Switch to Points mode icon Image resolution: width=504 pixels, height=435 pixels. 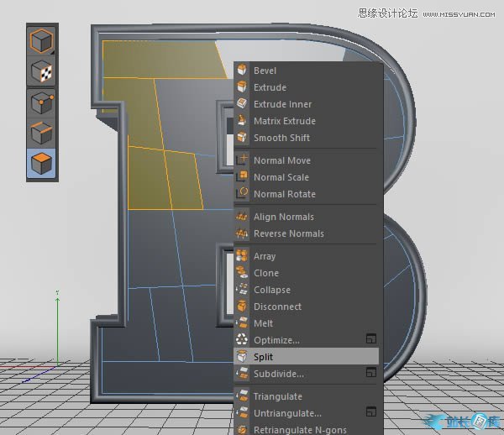coord(42,103)
